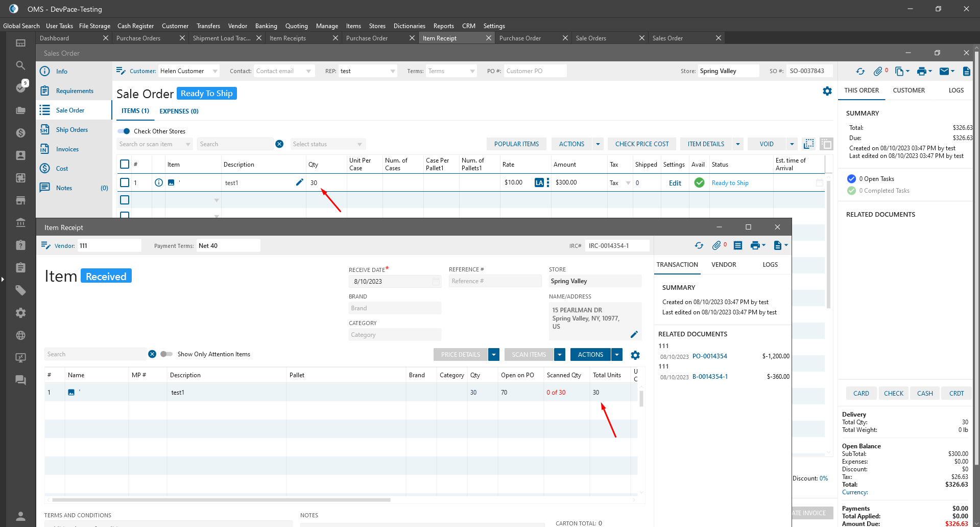Screen dimensions: 980x527
Task: Click the CARD payment button
Action: (x=861, y=394)
